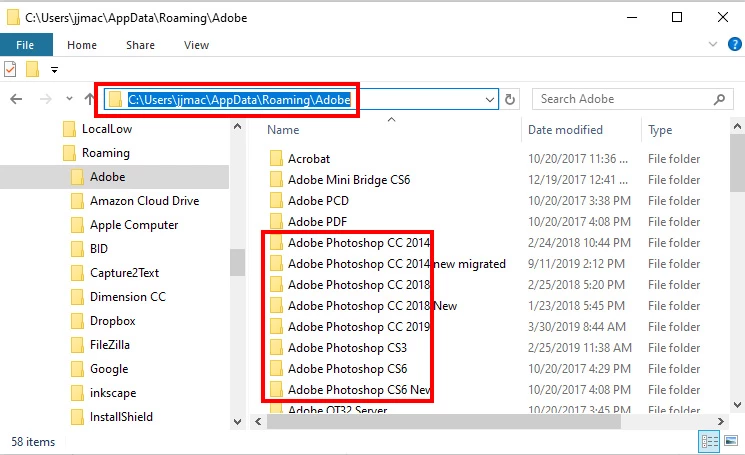This screenshot has height=455, width=745.
Task: Select Roaming in the navigation tree
Action: (x=105, y=153)
